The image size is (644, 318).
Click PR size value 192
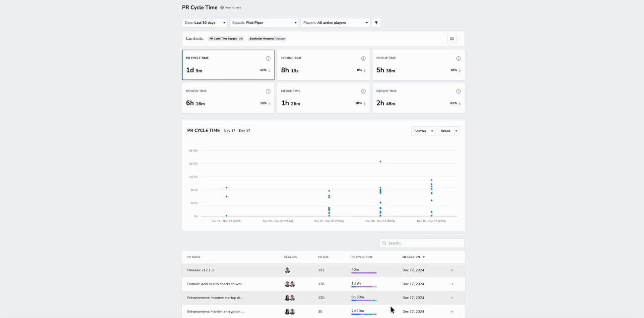pyautogui.click(x=321, y=270)
